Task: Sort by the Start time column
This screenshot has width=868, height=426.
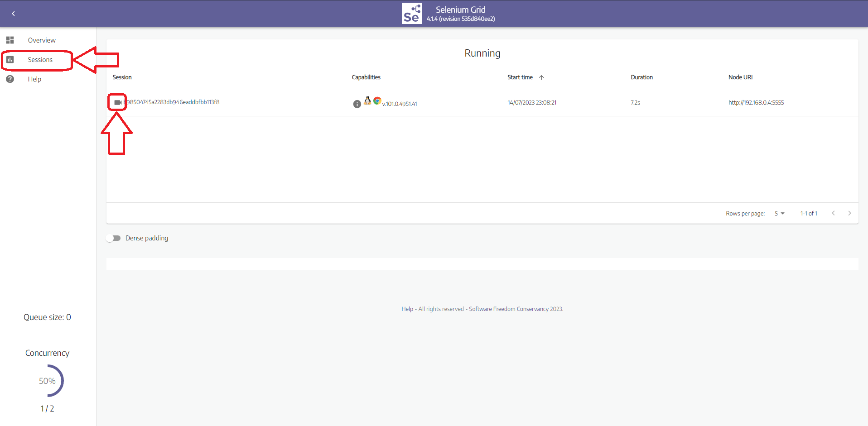Action: click(520, 77)
